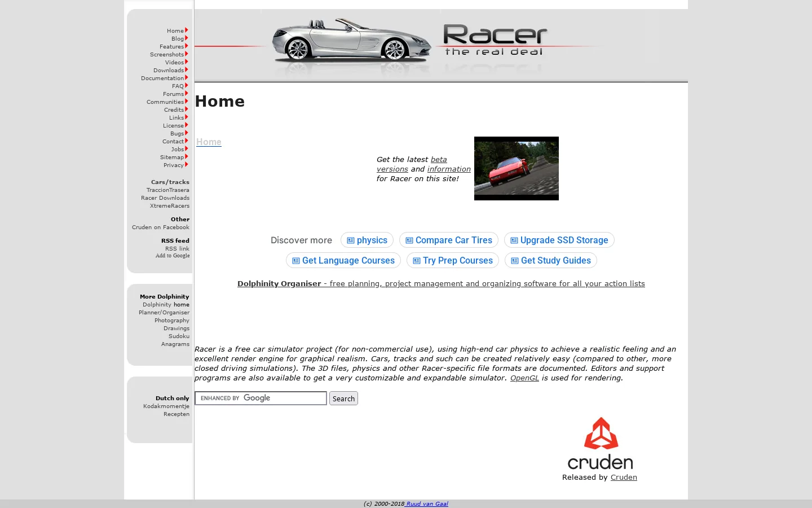Viewport: 812px width, 508px height.
Task: Go to Dolphinity home link
Action: click(166, 305)
